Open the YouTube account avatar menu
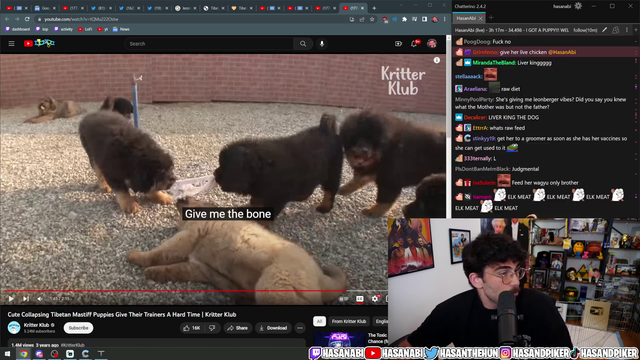This screenshot has height=360, width=640. (x=432, y=44)
